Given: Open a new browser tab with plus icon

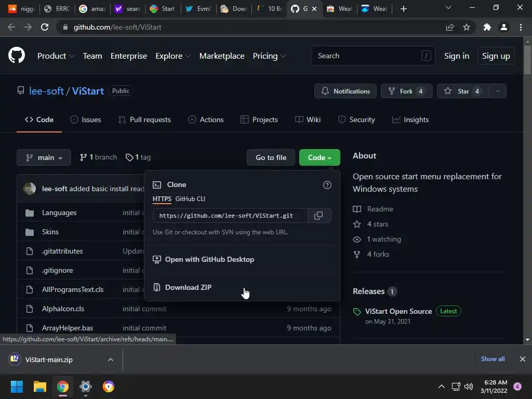Looking at the screenshot, I should point(403,9).
